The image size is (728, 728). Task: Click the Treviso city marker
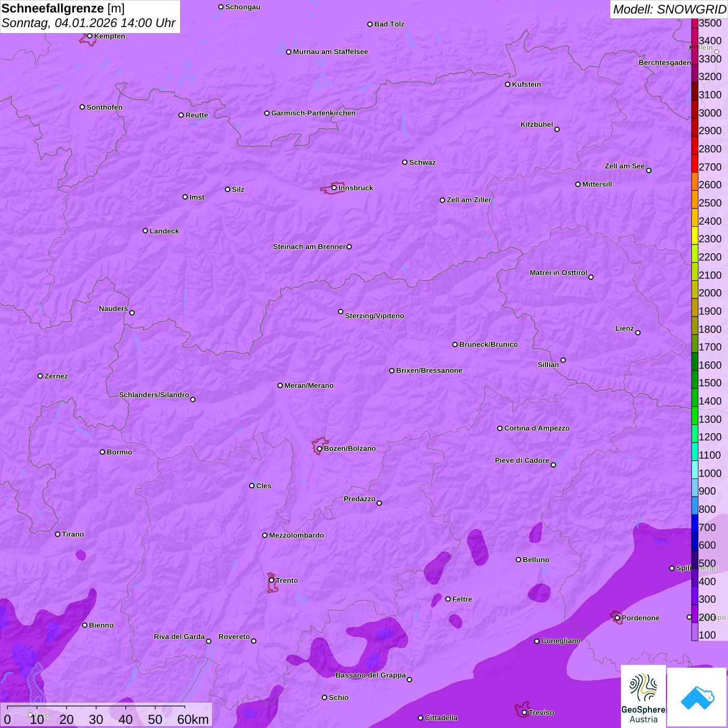coord(524,712)
